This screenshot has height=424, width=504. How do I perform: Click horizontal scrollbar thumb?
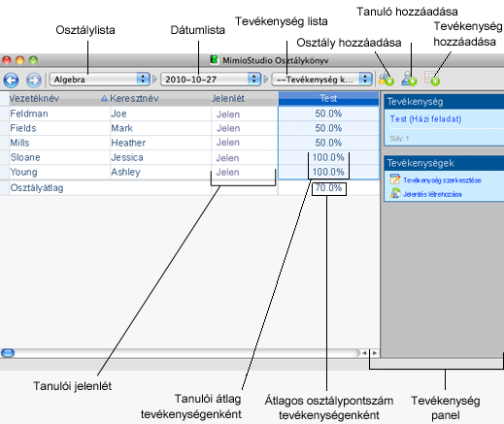8,353
